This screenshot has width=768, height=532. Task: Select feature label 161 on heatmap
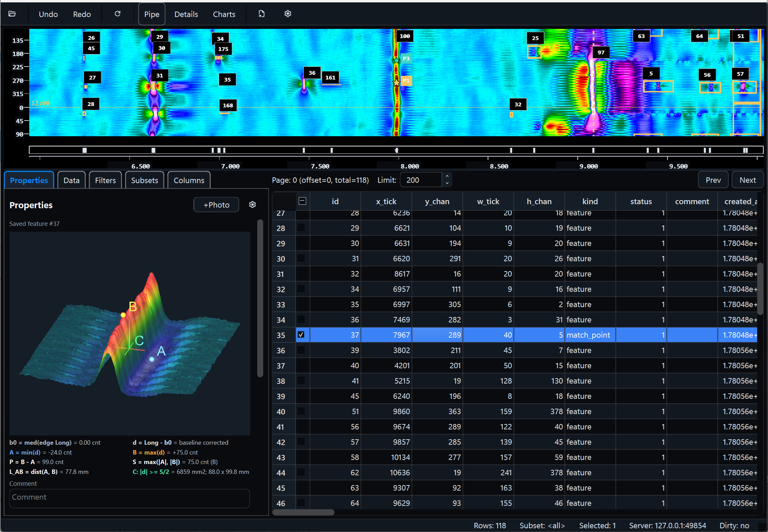[x=330, y=77]
